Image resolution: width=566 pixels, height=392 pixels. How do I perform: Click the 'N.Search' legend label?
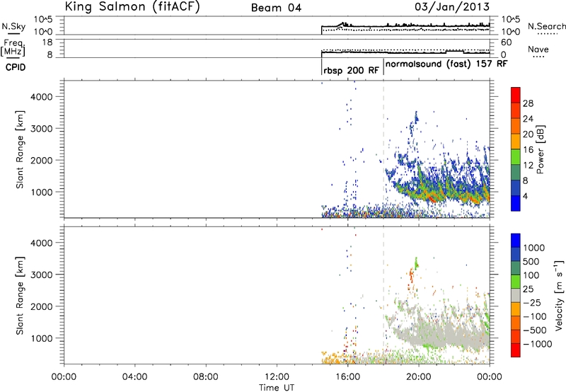click(546, 26)
